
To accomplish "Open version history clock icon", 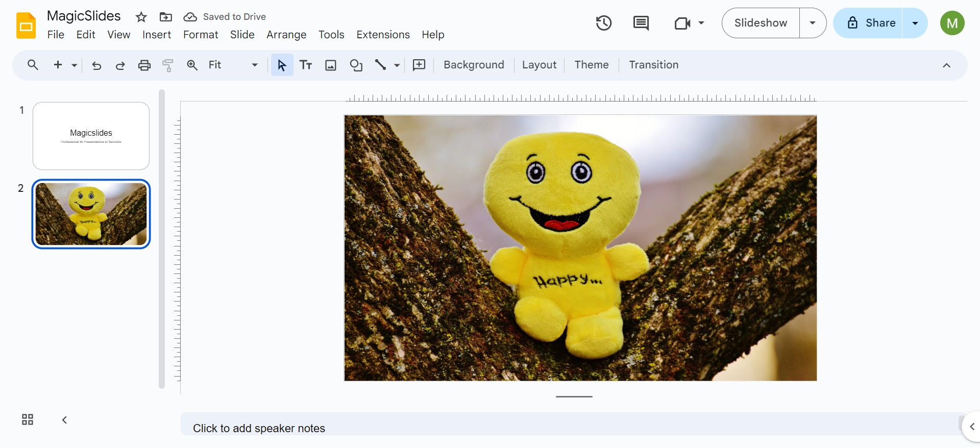I will click(x=603, y=23).
